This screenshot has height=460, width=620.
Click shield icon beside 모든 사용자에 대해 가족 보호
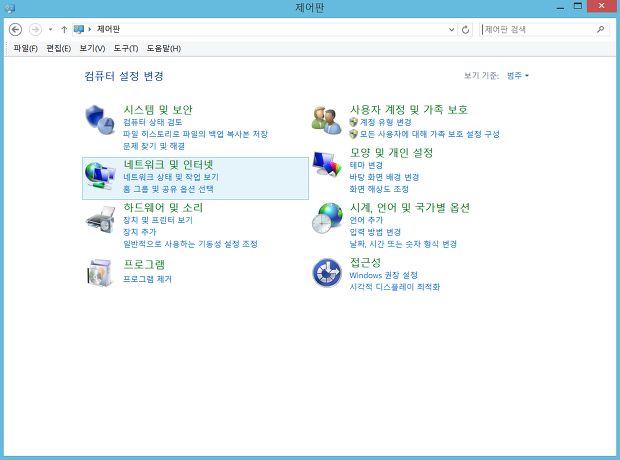click(x=353, y=134)
